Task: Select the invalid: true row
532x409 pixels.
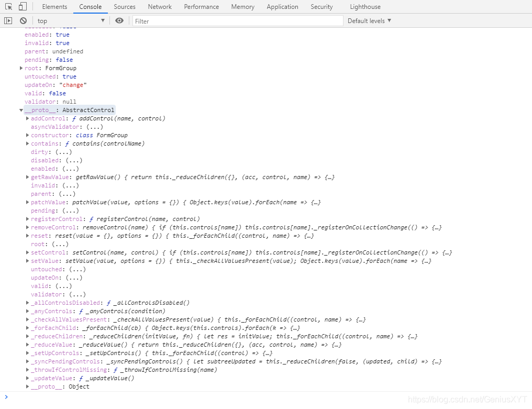Action: 47,43
